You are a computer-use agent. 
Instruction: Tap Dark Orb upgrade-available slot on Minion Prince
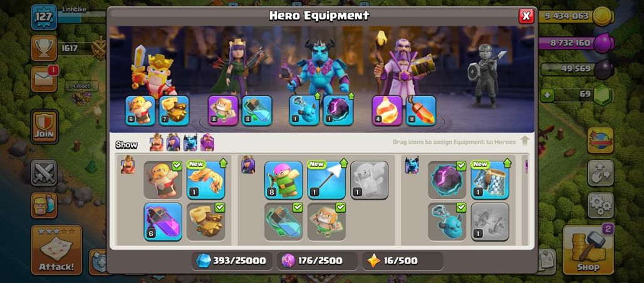(338, 110)
